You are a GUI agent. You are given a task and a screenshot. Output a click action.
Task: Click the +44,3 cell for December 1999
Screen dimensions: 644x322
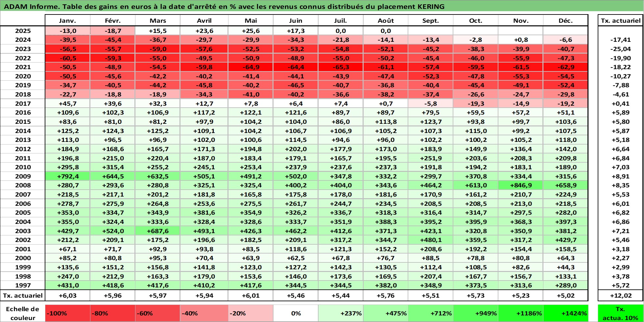565,267
